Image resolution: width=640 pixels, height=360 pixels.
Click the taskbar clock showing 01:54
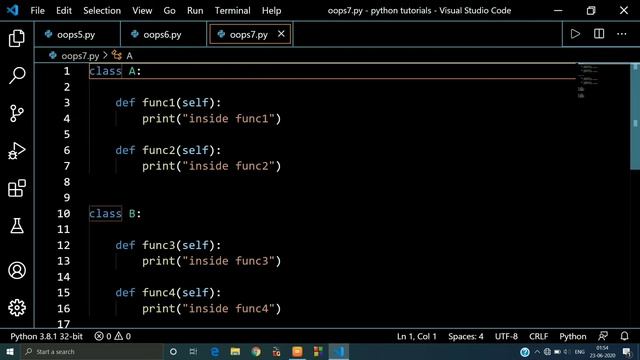tap(602, 351)
